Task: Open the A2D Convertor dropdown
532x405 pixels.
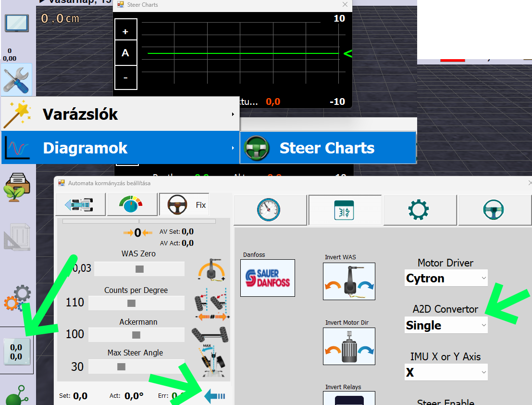Action: pyautogui.click(x=446, y=325)
